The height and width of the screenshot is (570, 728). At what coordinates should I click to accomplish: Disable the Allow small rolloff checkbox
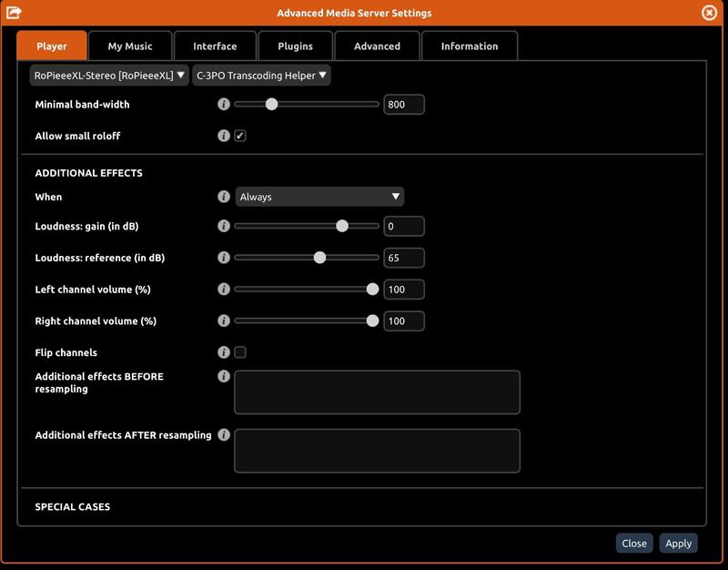[240, 136]
